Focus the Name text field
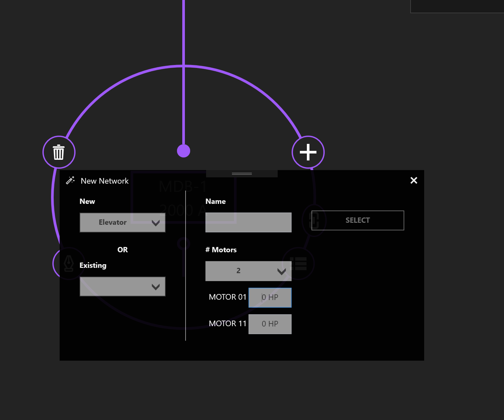 click(x=248, y=222)
